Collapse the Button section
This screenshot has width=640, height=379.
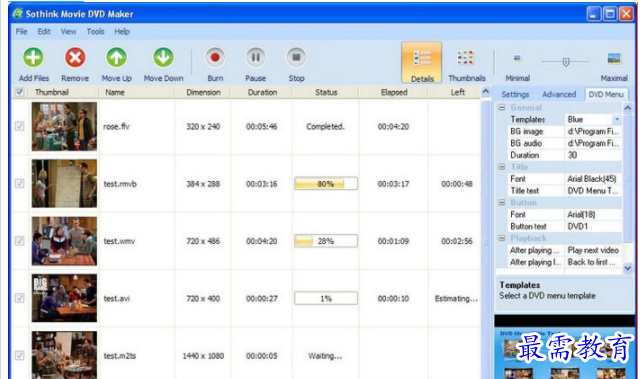point(502,202)
